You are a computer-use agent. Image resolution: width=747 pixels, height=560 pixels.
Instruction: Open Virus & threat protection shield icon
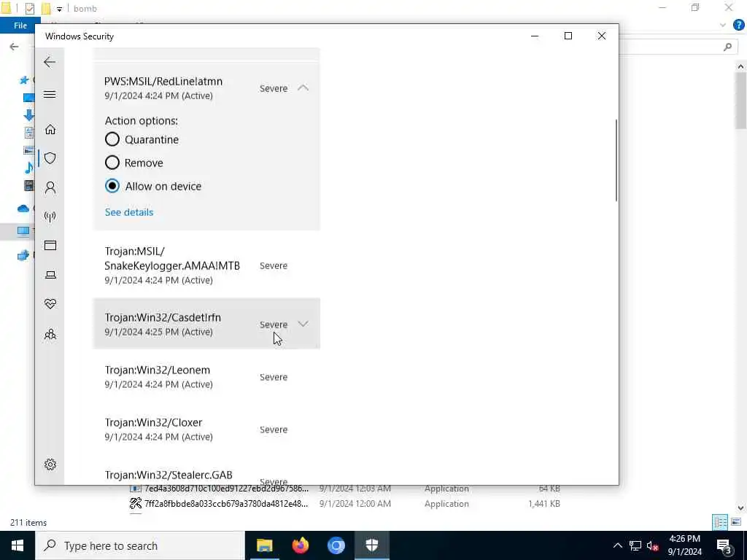click(50, 158)
